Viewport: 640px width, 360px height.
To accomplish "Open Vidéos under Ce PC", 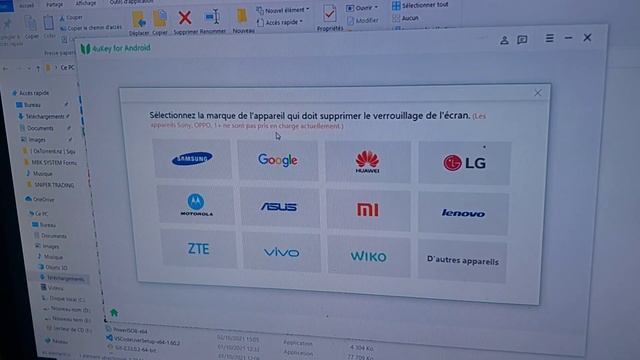I will pyautogui.click(x=52, y=288).
